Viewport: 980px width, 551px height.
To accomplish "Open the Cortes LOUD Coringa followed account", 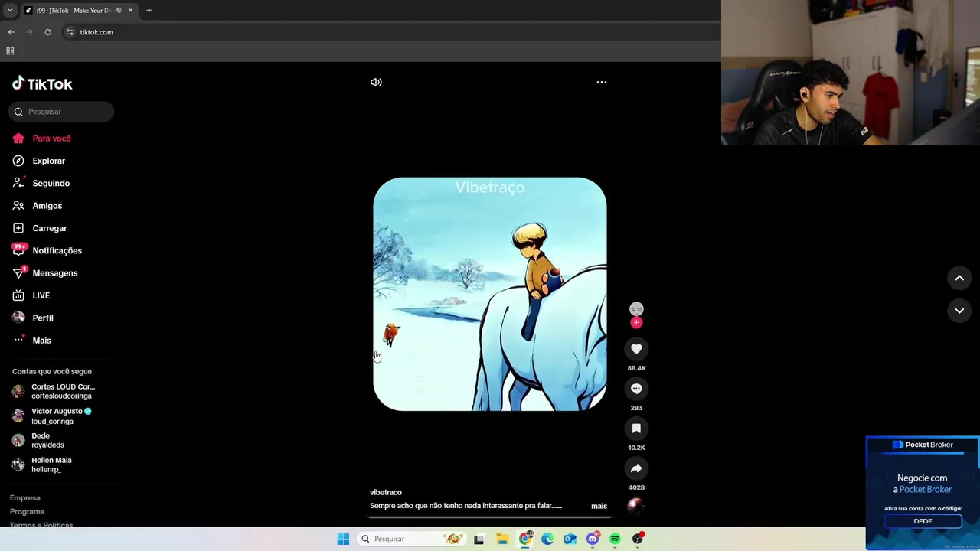I will click(x=54, y=391).
